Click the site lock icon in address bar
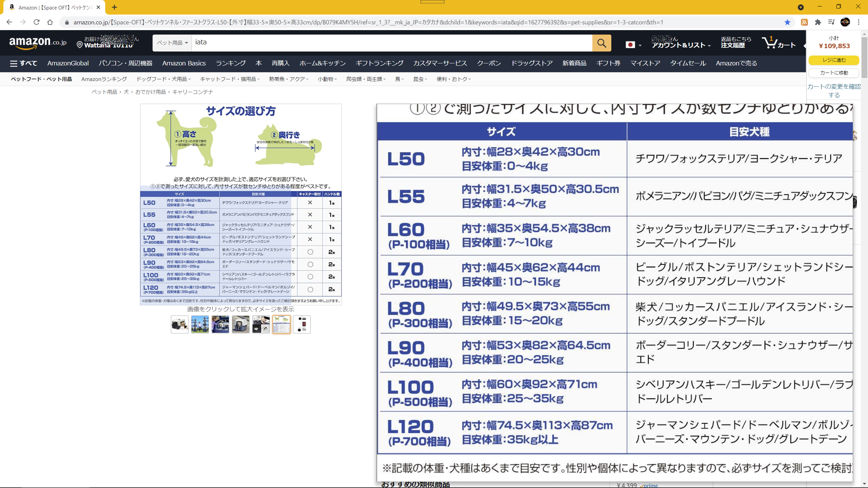Image resolution: width=868 pixels, height=488 pixels. coord(67,22)
